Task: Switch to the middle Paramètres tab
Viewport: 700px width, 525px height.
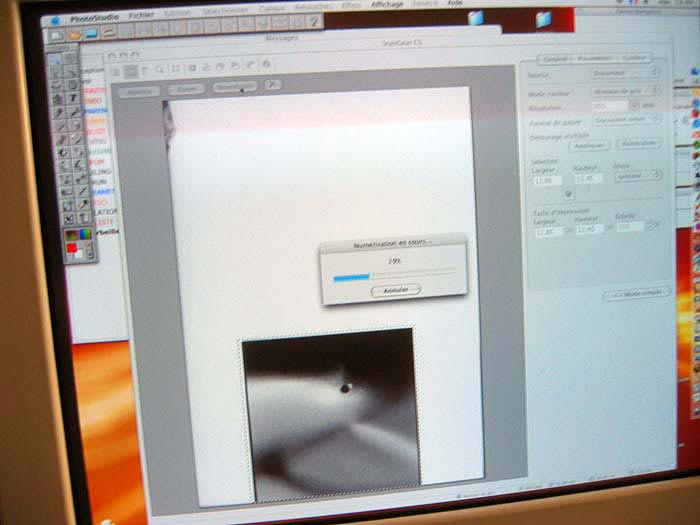Action: coord(595,58)
